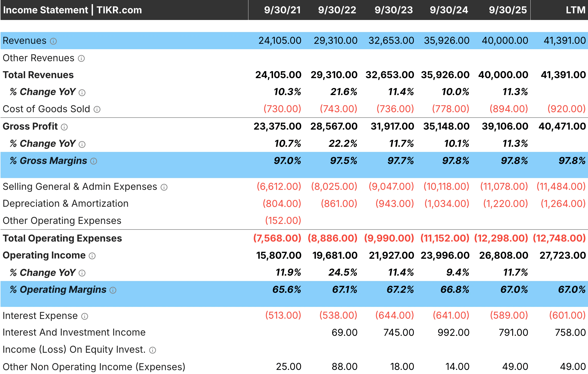Click info icon next to Total Revenues % Change YoY
This screenshot has width=588, height=374.
tap(82, 93)
